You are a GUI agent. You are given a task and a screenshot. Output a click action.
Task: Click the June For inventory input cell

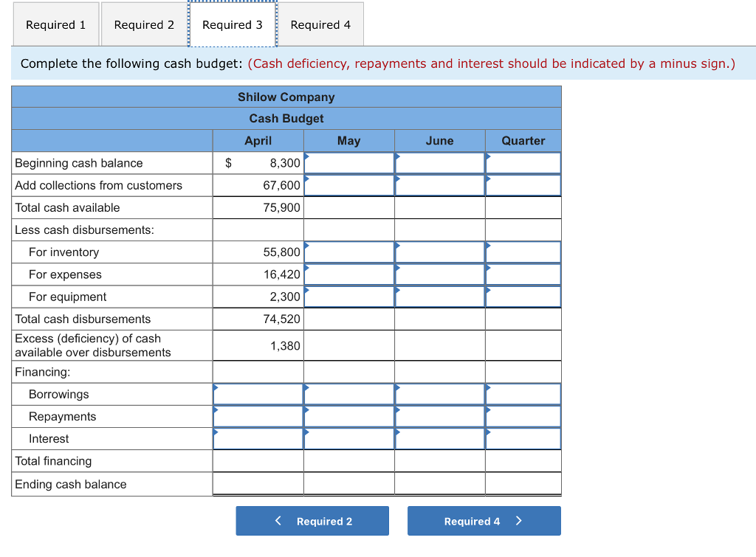point(439,252)
